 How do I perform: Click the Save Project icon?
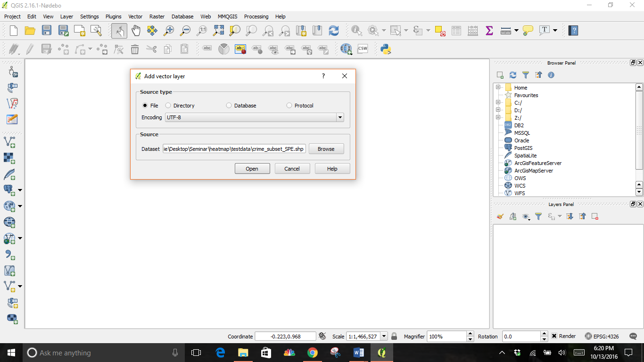pyautogui.click(x=47, y=31)
